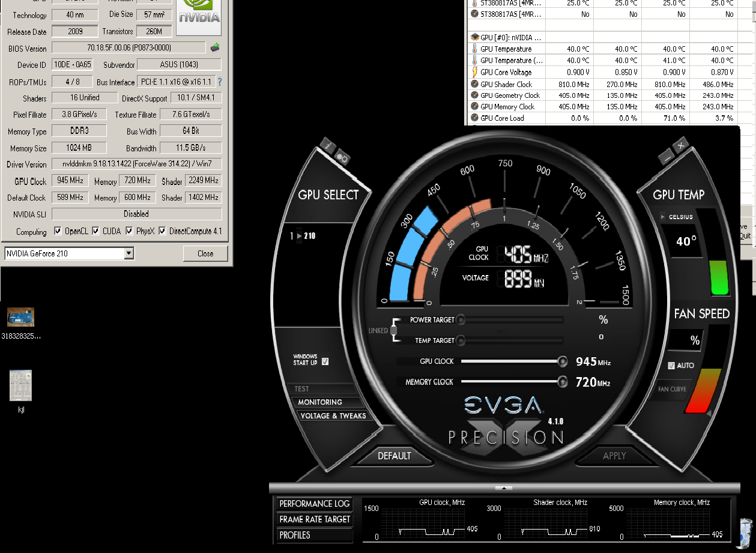The width and height of the screenshot is (756, 553).
Task: Click the 41.0 °C GPU Temperature cell
Action: [x=665, y=61]
